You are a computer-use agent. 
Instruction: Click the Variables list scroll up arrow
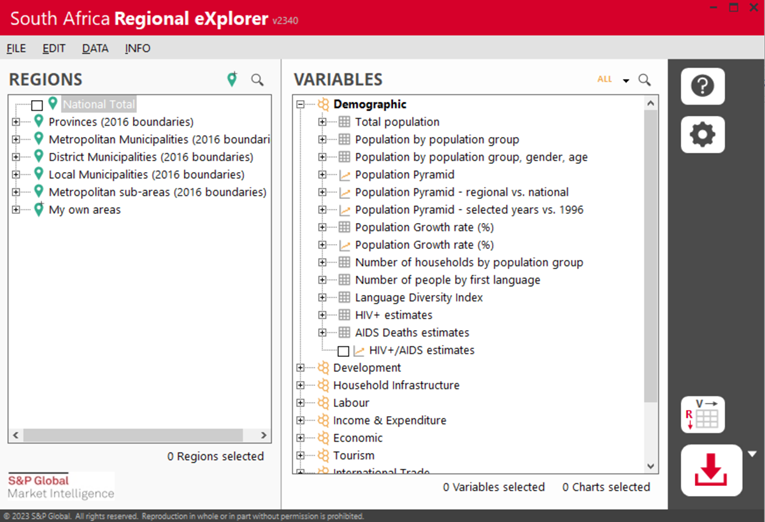tap(650, 103)
